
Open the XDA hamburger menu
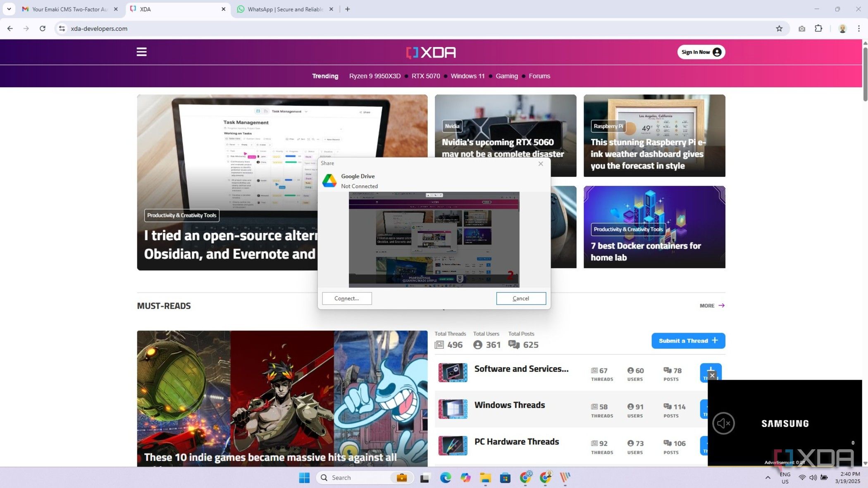(x=141, y=52)
